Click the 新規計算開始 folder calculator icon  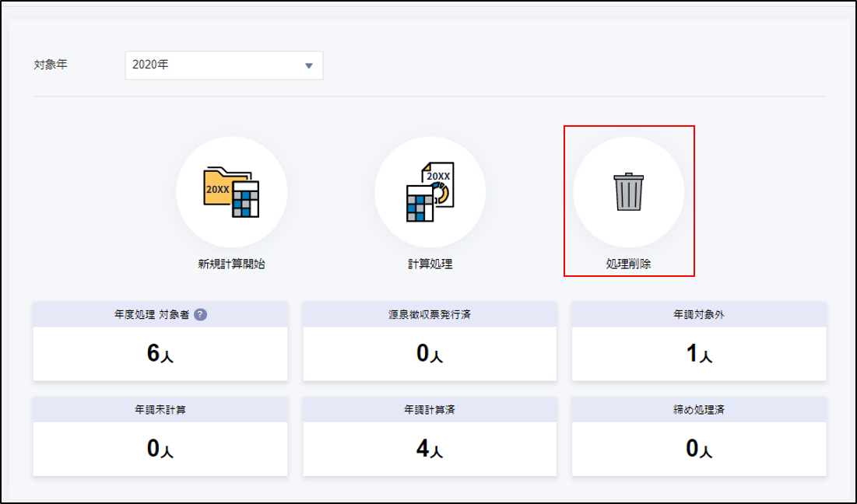[x=231, y=192]
